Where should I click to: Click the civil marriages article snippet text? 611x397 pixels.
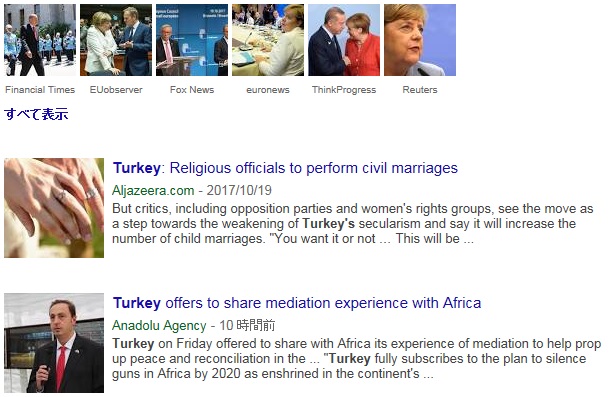click(x=353, y=224)
